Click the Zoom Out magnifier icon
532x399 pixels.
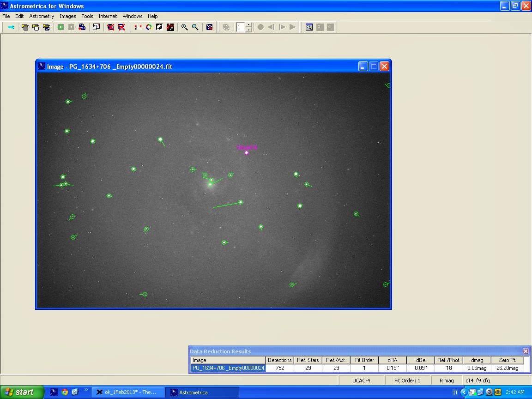(195, 27)
